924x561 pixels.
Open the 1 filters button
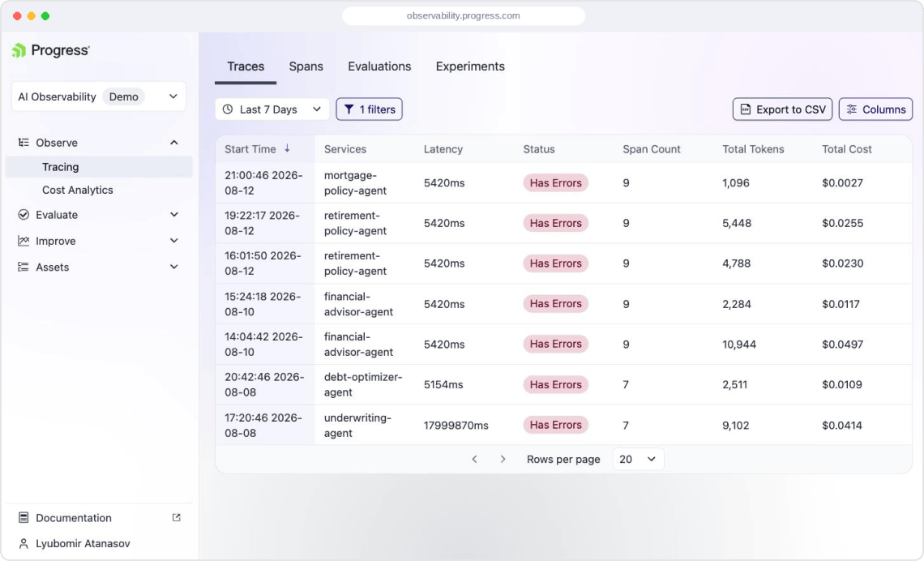pos(370,109)
